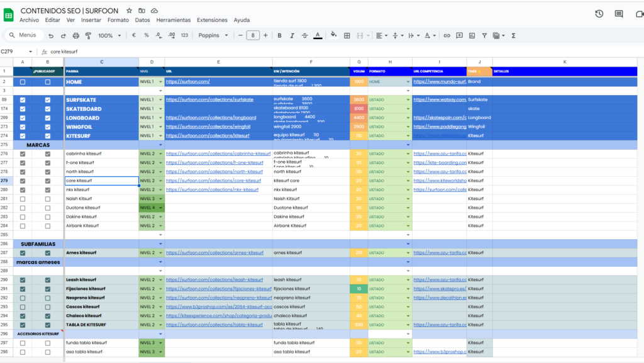Click the undo arrow in toolbar
Screen dimensions: 644x363
coord(52,36)
